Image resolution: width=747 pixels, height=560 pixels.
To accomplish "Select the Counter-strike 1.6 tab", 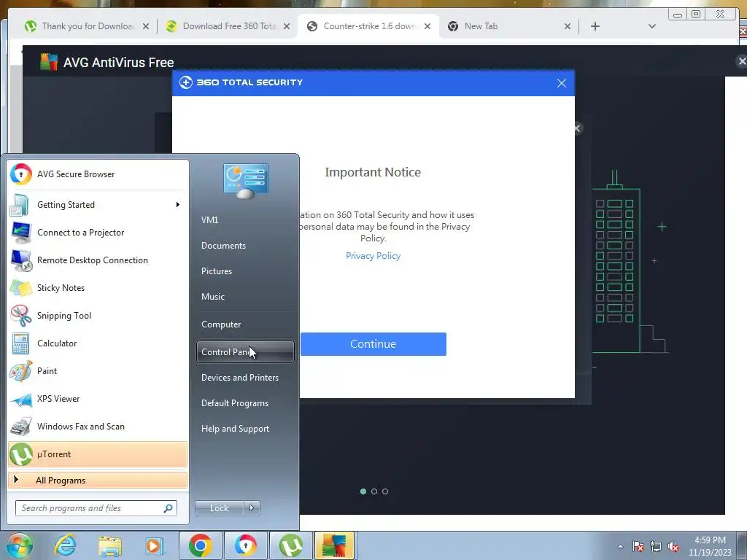I will 369,26.
